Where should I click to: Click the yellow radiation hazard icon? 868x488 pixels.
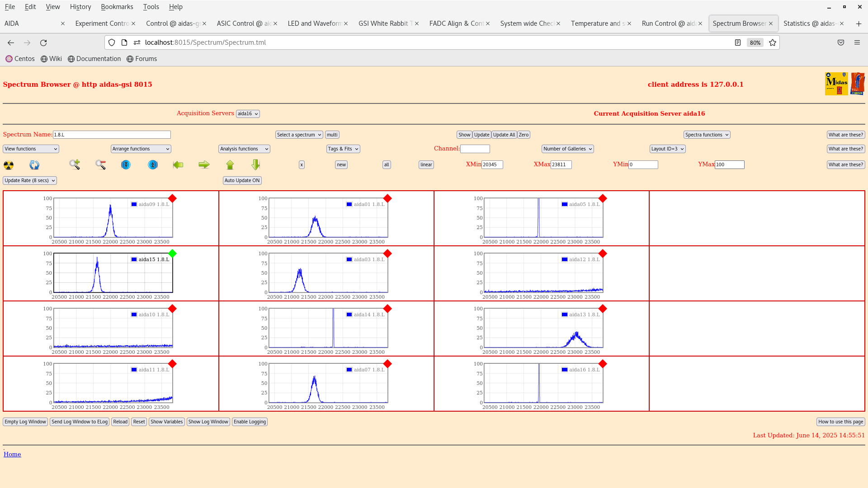point(9,165)
